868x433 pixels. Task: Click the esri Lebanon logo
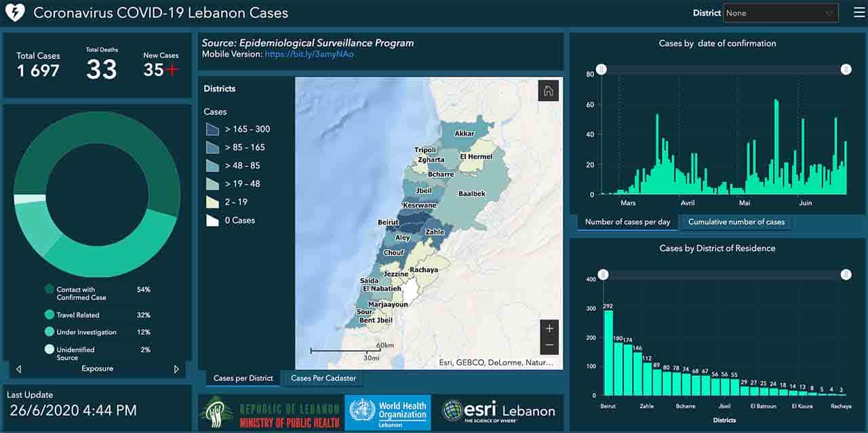[498, 411]
